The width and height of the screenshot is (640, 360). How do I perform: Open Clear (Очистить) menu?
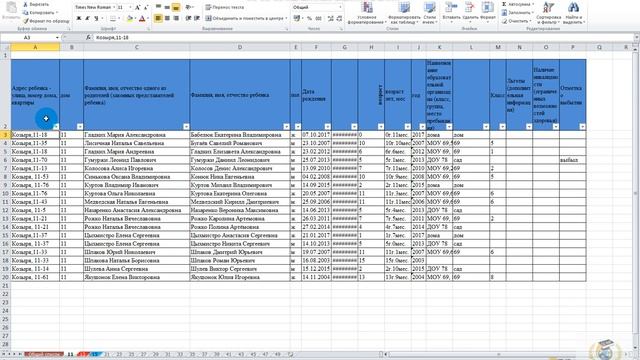[x=516, y=21]
